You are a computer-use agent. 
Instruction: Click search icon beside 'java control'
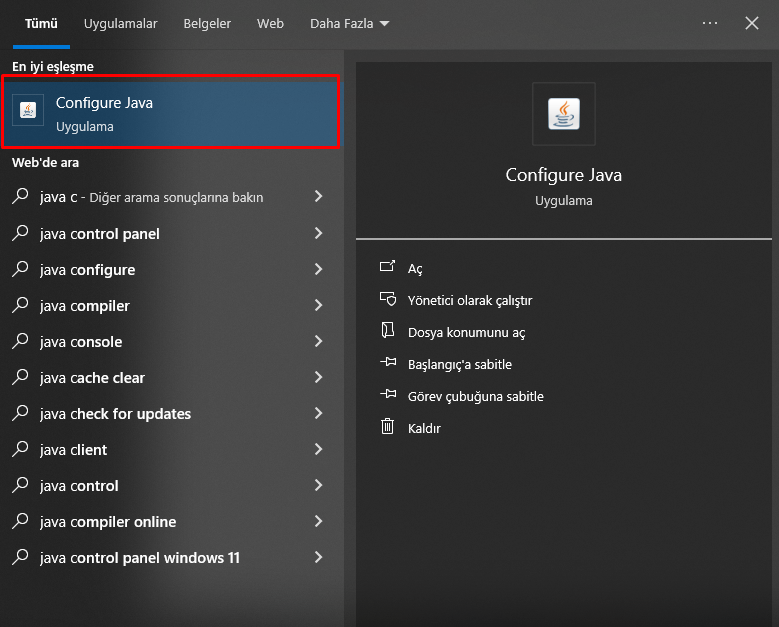pos(20,485)
